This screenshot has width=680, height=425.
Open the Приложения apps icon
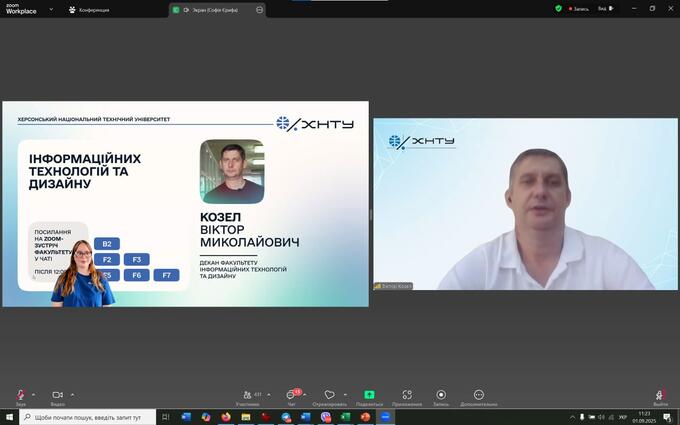[x=406, y=396]
